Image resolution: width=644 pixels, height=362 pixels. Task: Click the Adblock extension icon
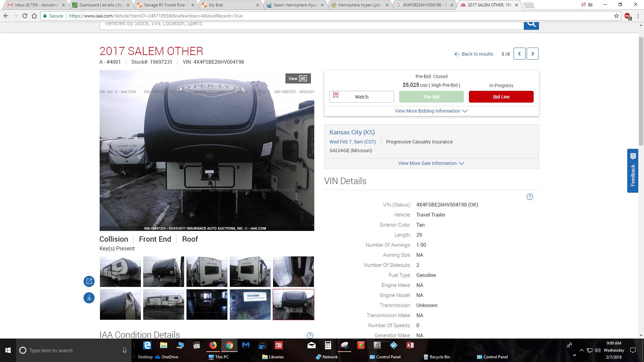coord(627,16)
